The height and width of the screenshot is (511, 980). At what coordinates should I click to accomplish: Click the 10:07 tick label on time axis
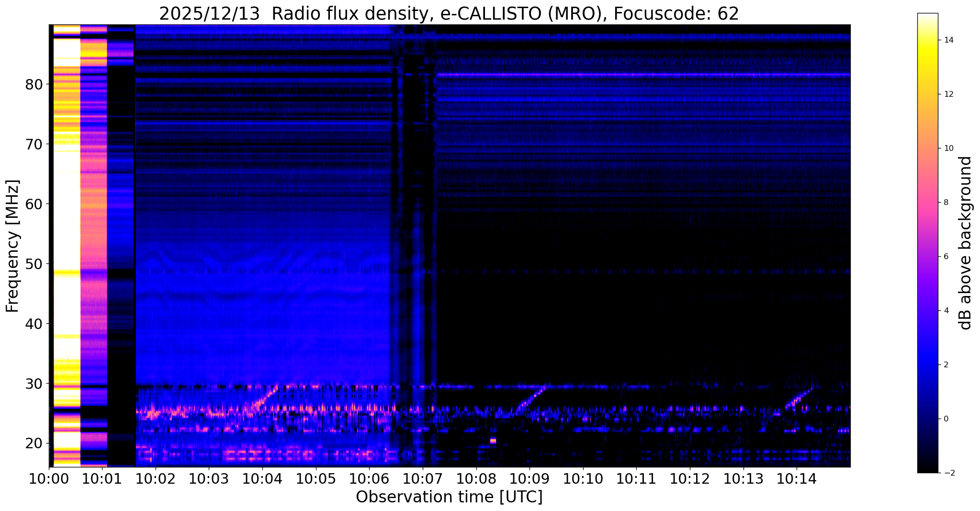(x=423, y=479)
